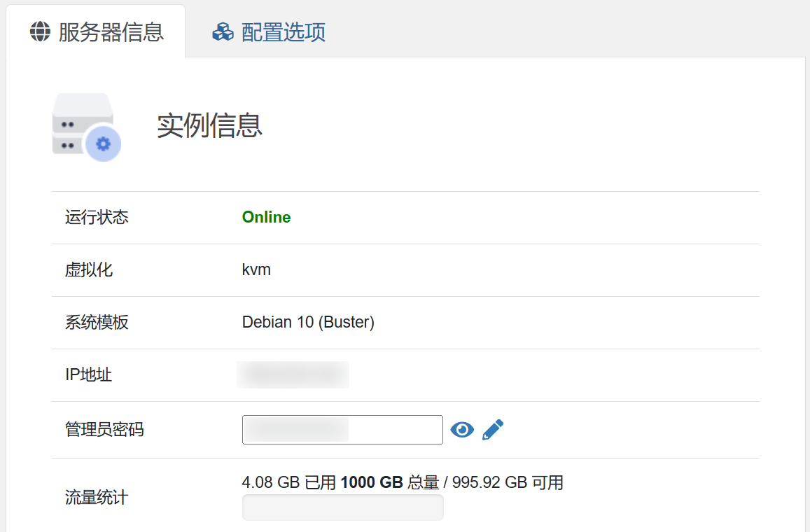Click the green Online status text
The width and height of the screenshot is (810, 532).
(x=266, y=217)
